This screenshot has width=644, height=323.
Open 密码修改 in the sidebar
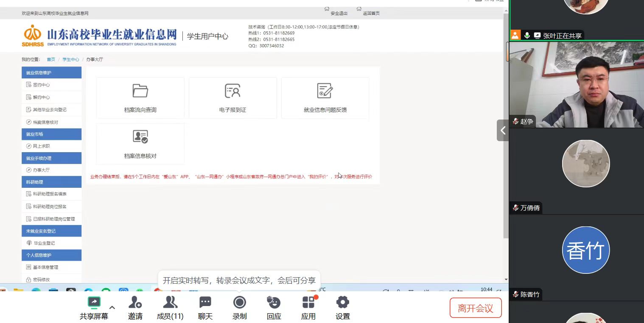tap(51, 279)
